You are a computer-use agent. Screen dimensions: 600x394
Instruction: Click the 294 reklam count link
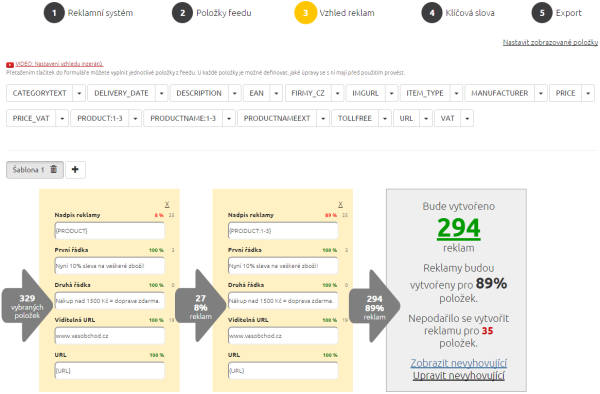[459, 228]
